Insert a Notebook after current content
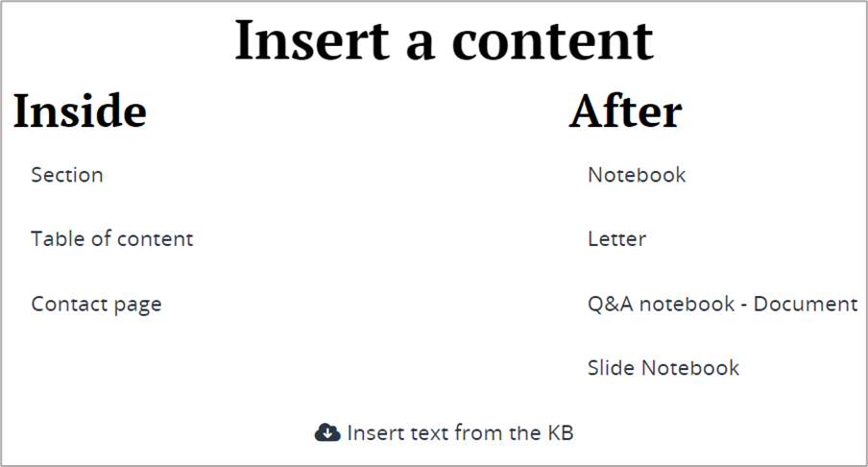This screenshot has width=868, height=467. (637, 175)
